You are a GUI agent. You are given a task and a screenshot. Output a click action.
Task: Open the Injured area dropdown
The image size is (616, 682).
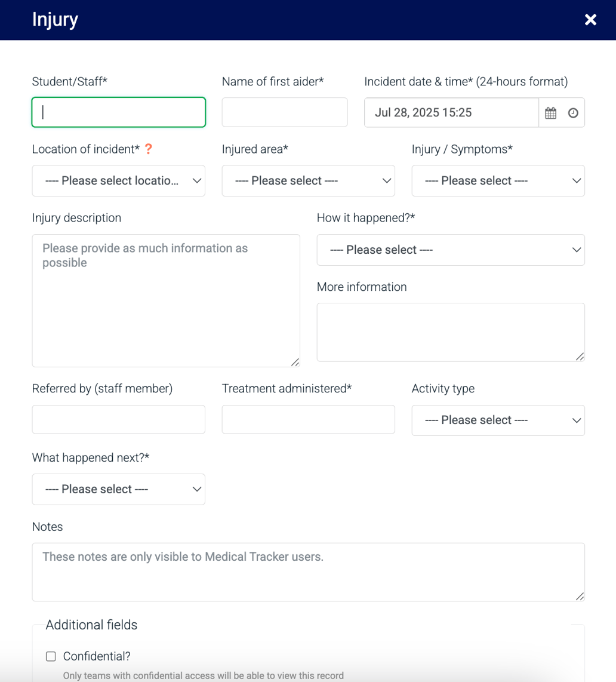[308, 180]
